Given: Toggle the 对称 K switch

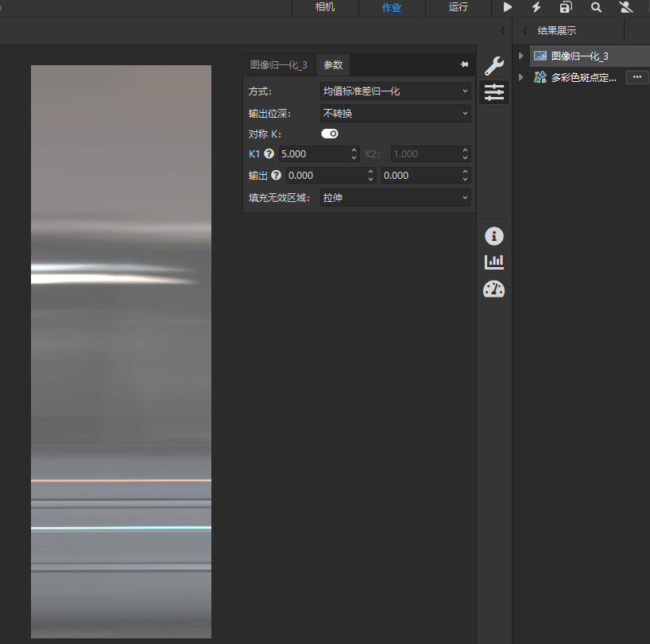Looking at the screenshot, I should click(330, 134).
